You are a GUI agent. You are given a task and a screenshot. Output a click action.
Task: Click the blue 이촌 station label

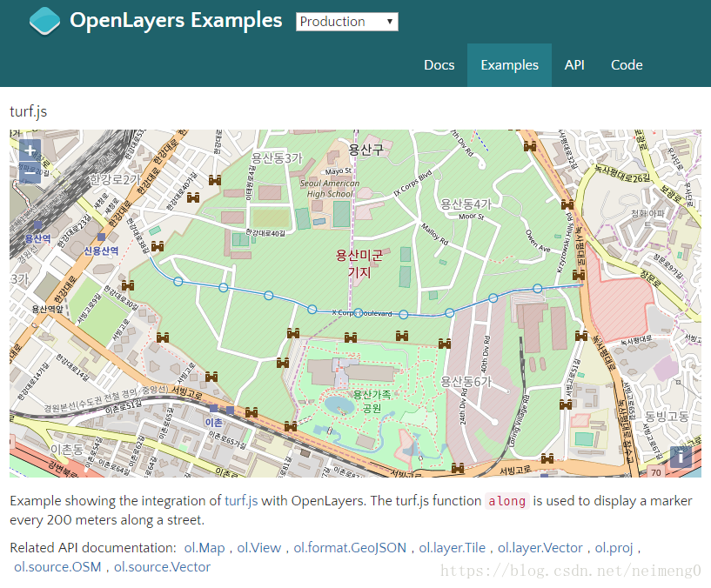(x=213, y=423)
